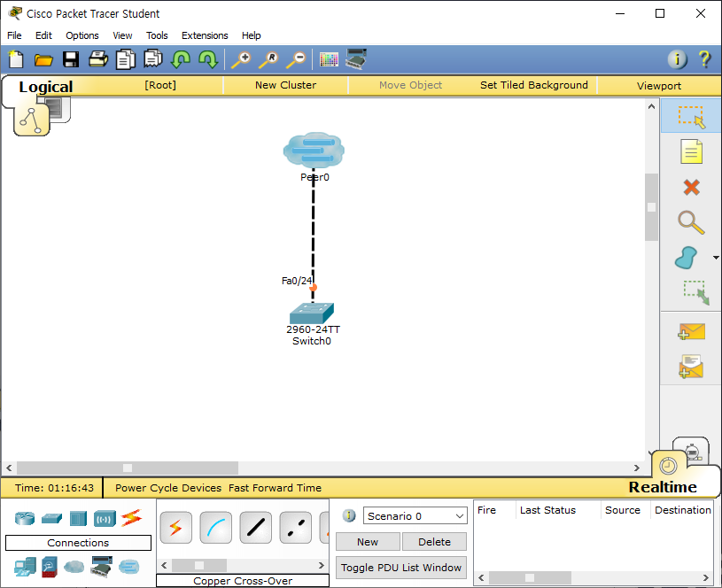Click Power Cycle Devices
The image size is (722, 588).
click(168, 488)
